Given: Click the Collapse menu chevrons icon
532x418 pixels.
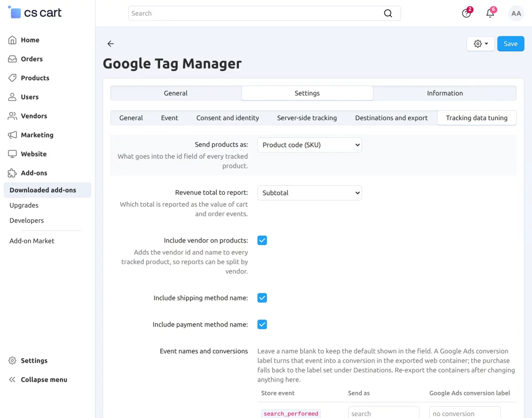Looking at the screenshot, I should pyautogui.click(x=12, y=380).
